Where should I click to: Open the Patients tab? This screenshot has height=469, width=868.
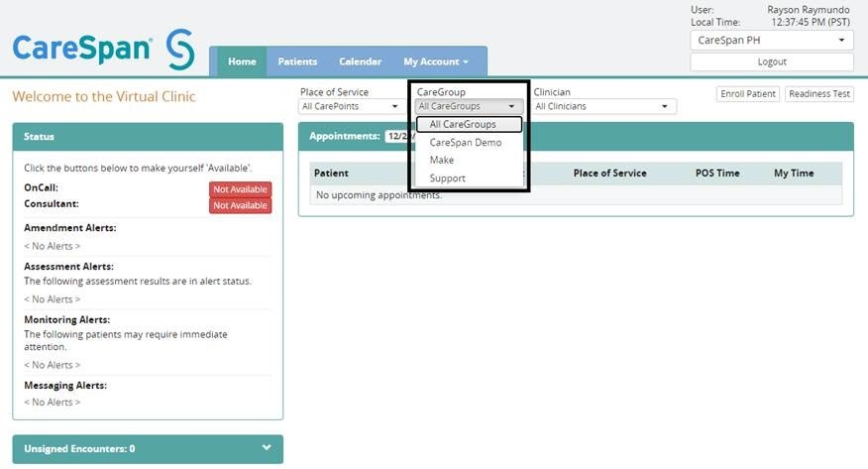297,61
